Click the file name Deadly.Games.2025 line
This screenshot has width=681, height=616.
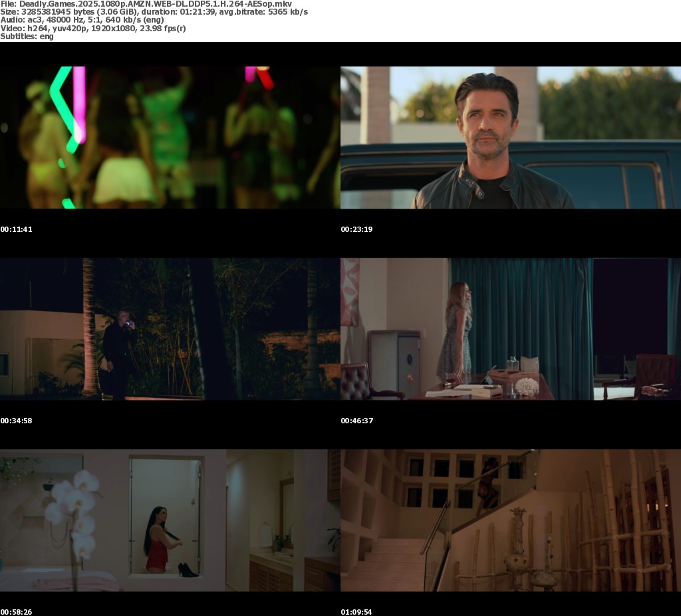tap(146, 4)
